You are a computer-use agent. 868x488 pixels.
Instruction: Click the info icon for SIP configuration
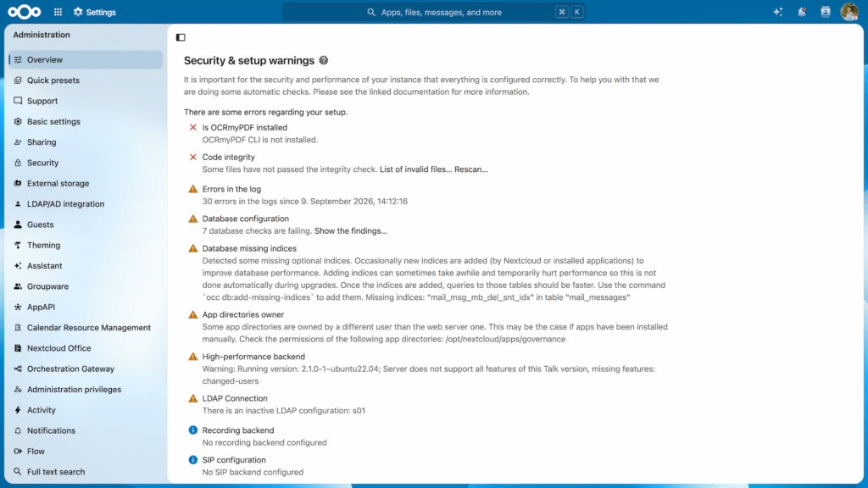click(192, 460)
